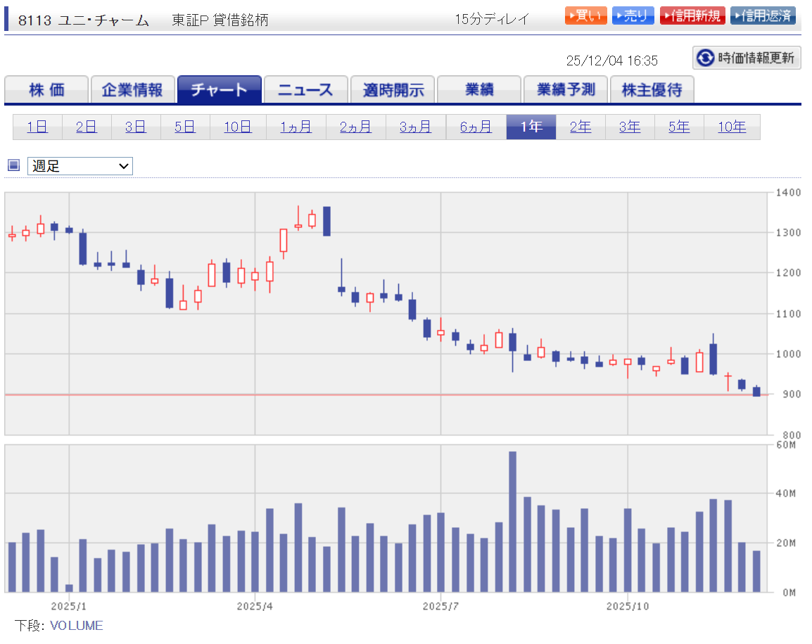Select the 1日 chart period

click(37, 127)
